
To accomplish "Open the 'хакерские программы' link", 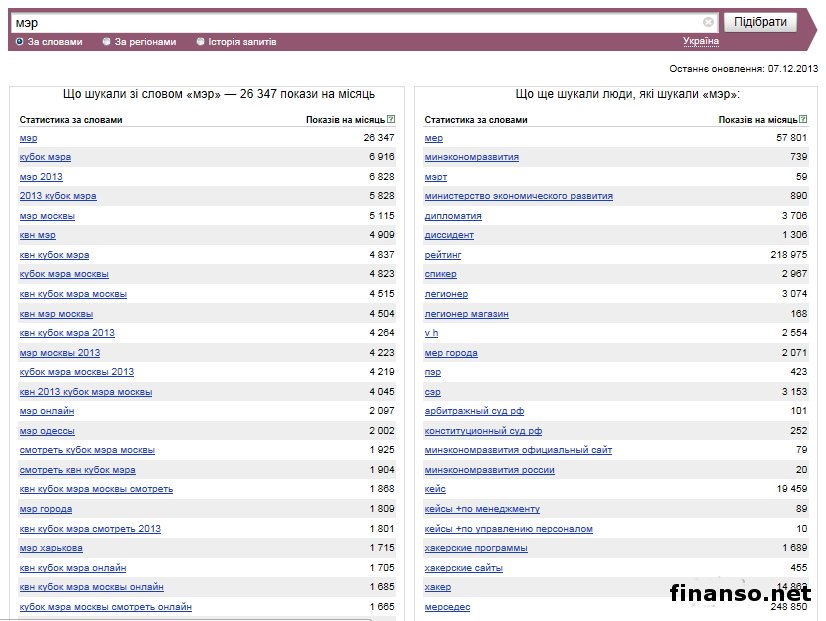I will pos(476,548).
